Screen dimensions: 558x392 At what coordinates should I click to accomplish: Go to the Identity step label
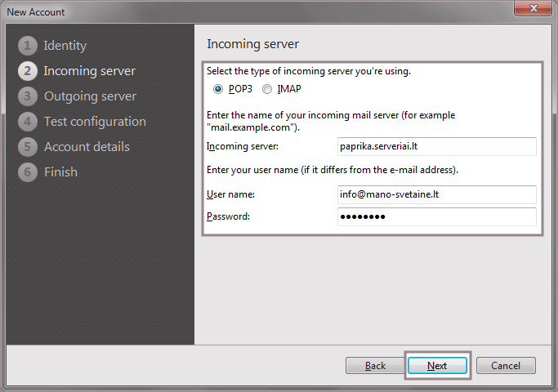pyautogui.click(x=65, y=46)
